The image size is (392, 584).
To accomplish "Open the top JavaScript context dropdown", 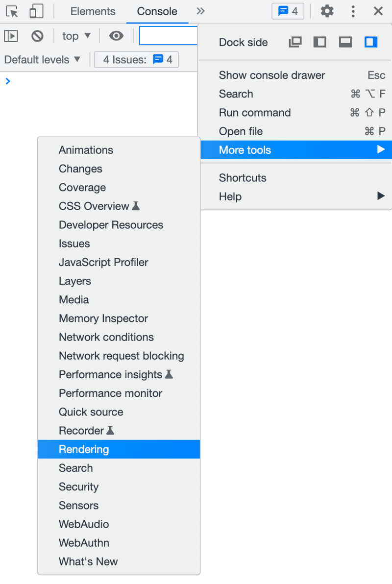I will tap(76, 36).
